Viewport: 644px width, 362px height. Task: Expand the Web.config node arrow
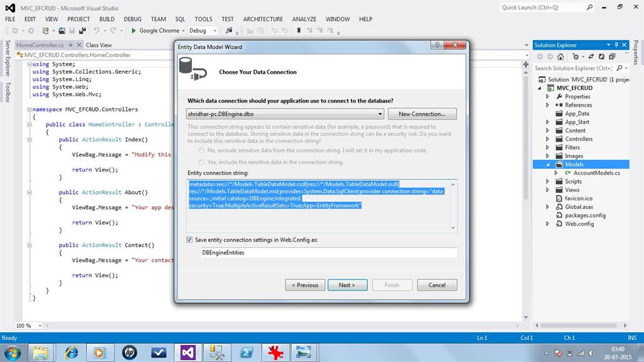[x=548, y=223]
